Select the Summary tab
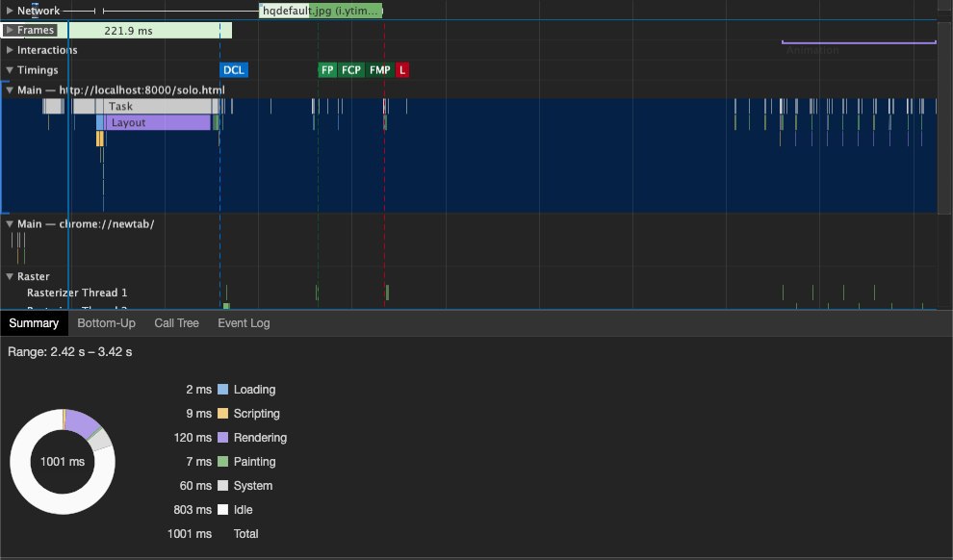The height and width of the screenshot is (560, 953). tap(34, 323)
